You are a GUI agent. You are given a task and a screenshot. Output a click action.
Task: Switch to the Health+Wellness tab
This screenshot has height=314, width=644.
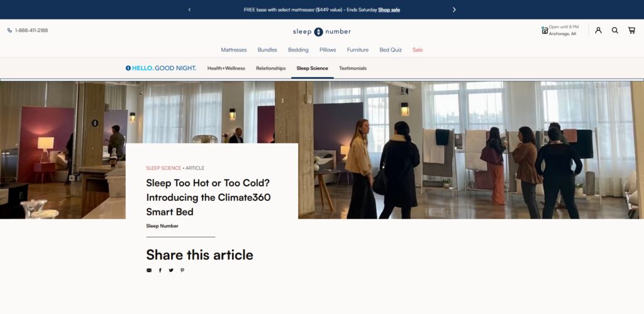226,68
